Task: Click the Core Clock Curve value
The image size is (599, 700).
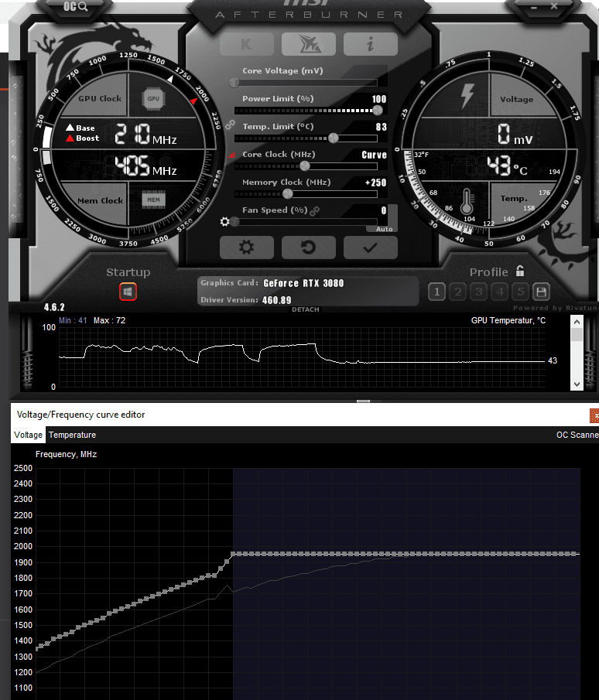Action: (x=374, y=155)
